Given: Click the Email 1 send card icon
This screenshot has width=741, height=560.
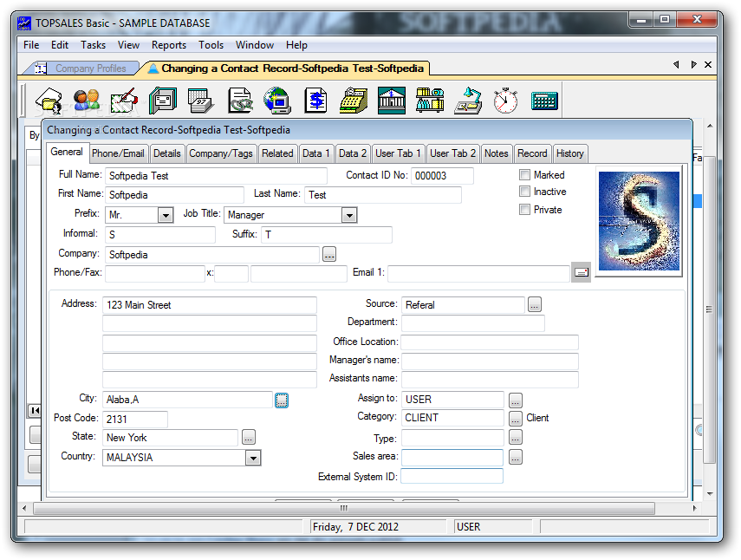Looking at the screenshot, I should tap(581, 272).
